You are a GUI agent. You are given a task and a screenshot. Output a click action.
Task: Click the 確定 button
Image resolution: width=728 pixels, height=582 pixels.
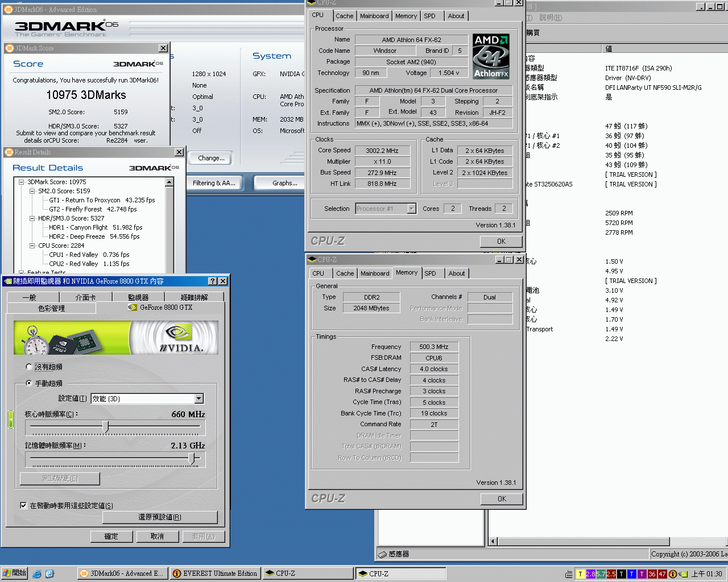tap(111, 537)
